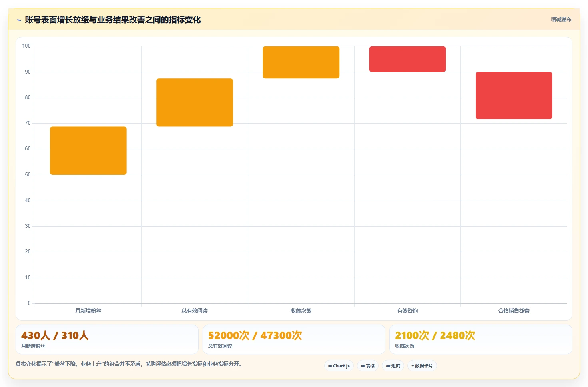Screen dimensions: 588x387
Task: Click the 收藏次数 axis label
Action: tap(301, 311)
